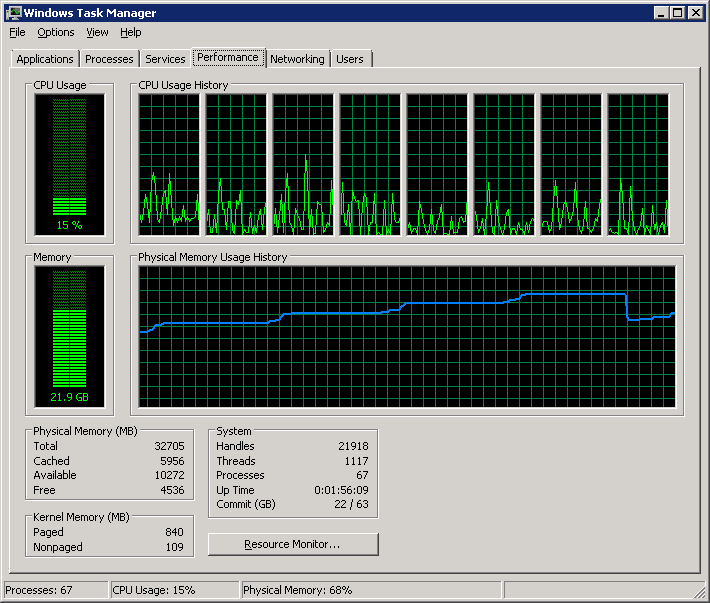Minimize the Task Manager window
The image size is (710, 603).
point(661,13)
